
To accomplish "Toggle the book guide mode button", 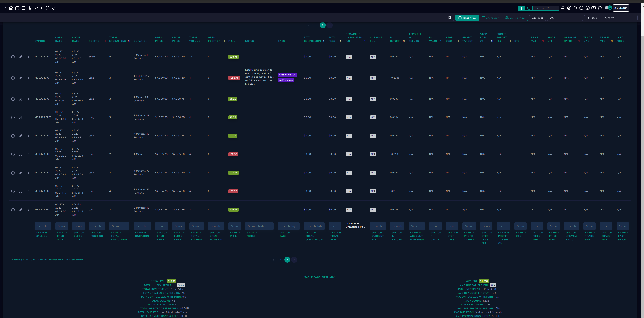I will pos(521,8).
